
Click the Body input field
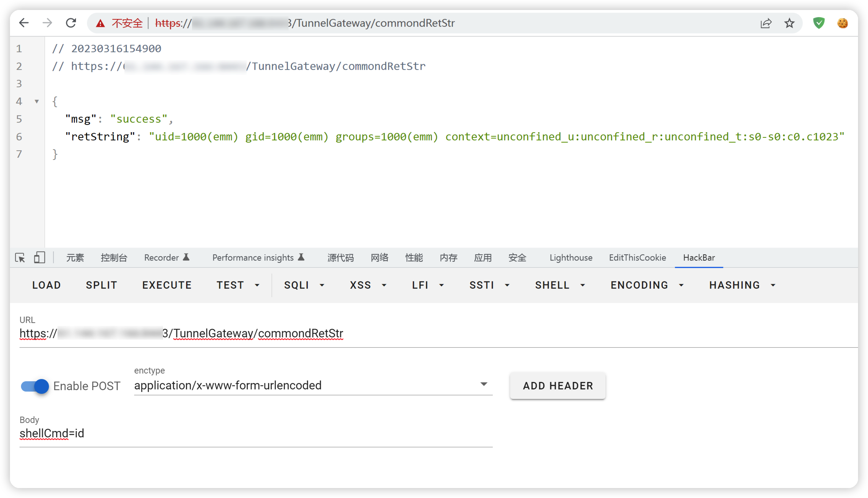256,434
